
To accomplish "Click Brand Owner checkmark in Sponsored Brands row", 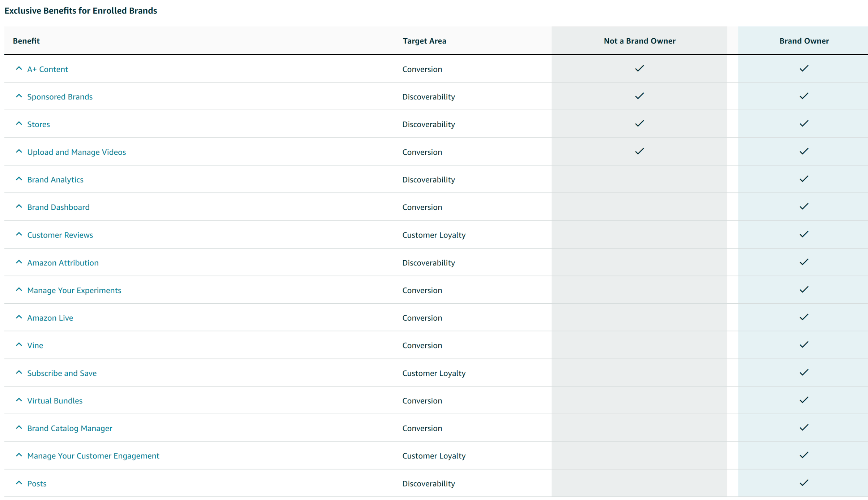I will click(x=804, y=96).
